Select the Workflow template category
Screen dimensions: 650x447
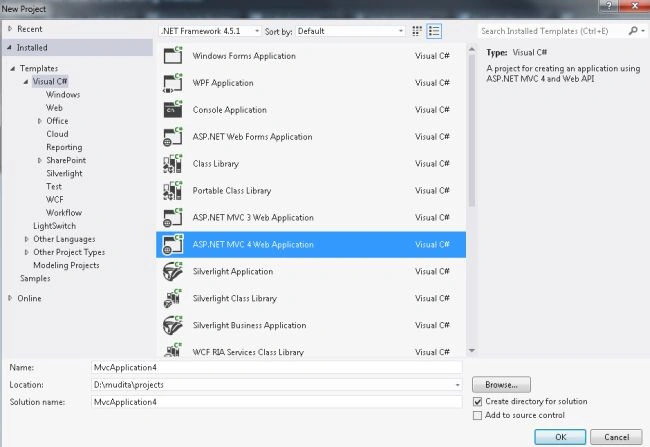[64, 213]
